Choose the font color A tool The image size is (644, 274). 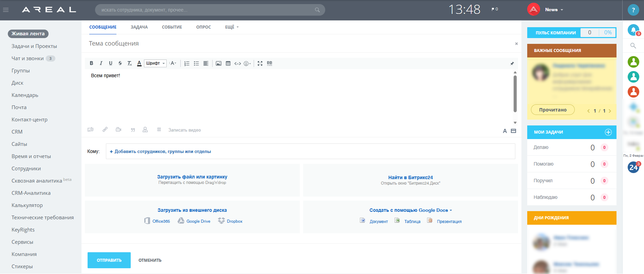139,63
